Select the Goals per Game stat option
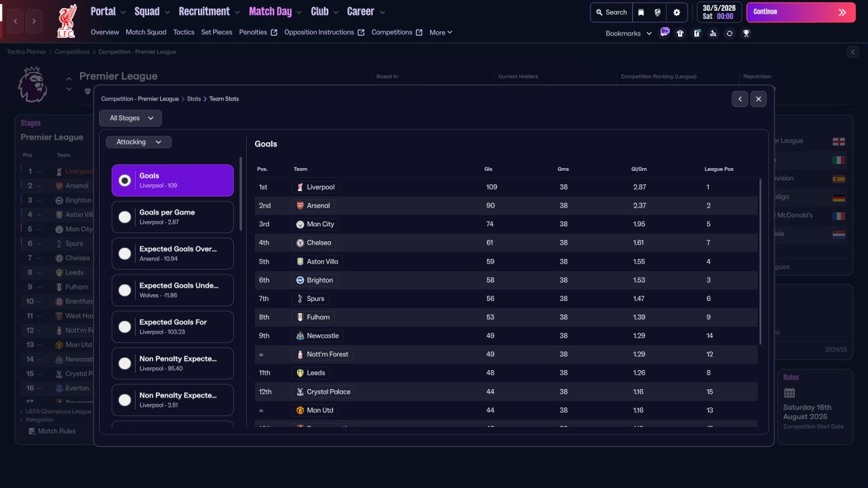Viewport: 868px width, 488px height. click(x=173, y=217)
